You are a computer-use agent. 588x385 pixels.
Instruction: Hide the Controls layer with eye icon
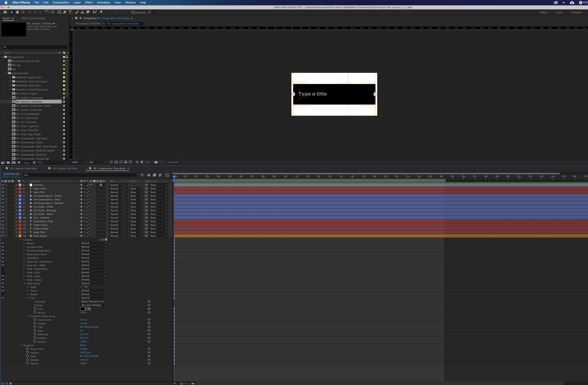[3, 185]
